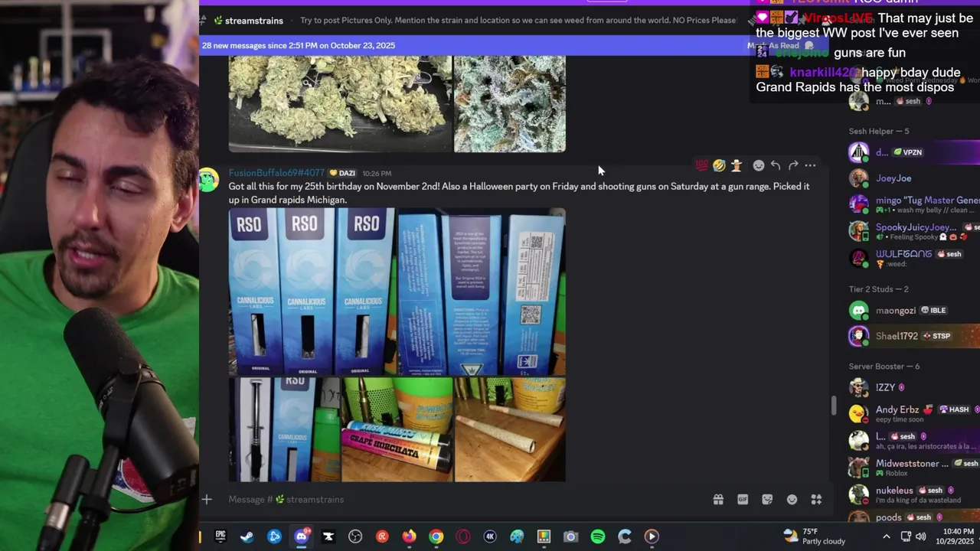Open the emoji picker in message bar

(792, 500)
